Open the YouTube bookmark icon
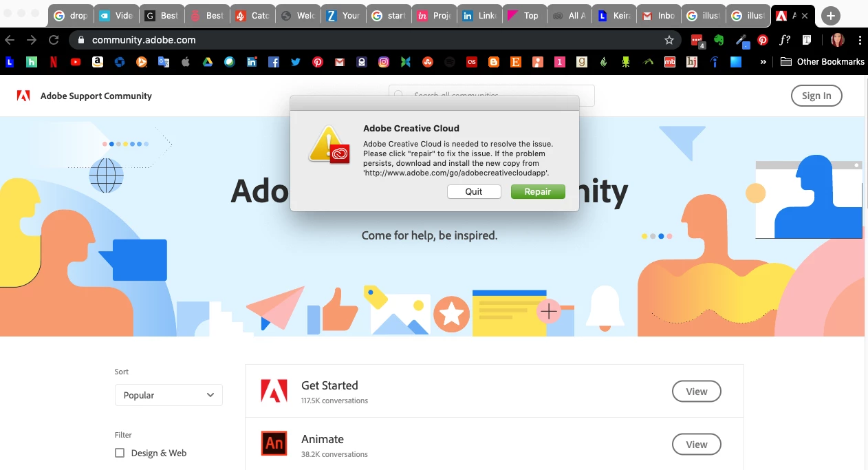The image size is (868, 470). coord(76,62)
